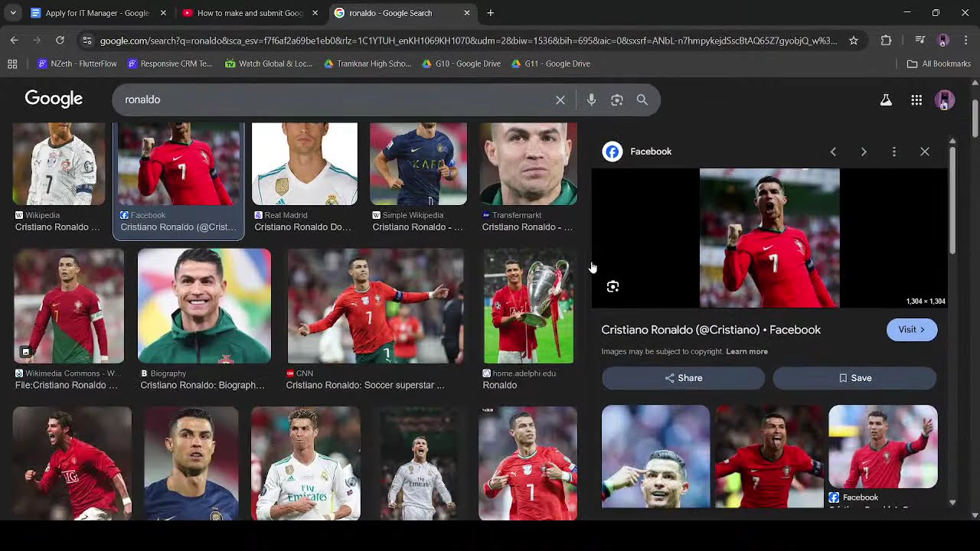Search inside the preview image with Lens
Image resolution: width=980 pixels, height=551 pixels.
pyautogui.click(x=612, y=286)
